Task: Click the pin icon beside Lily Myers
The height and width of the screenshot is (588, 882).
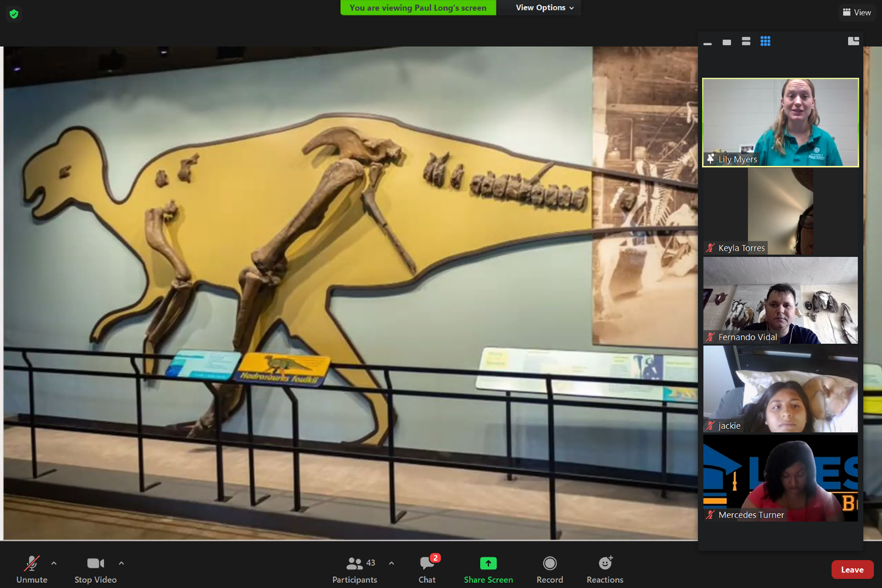Action: pyautogui.click(x=710, y=159)
